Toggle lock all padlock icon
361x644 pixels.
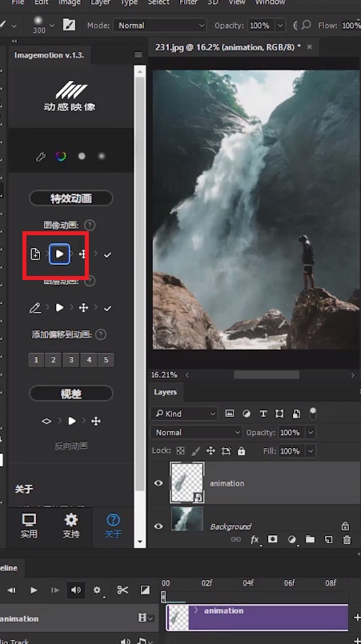[x=242, y=450]
